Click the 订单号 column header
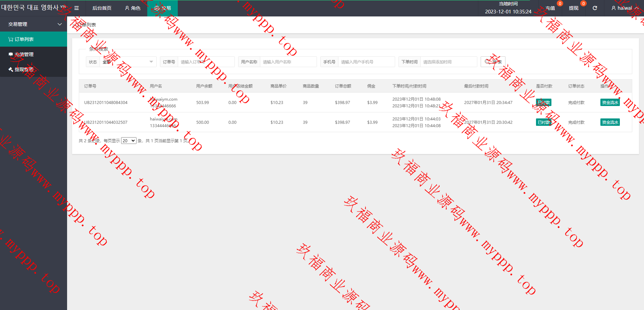 click(90, 86)
